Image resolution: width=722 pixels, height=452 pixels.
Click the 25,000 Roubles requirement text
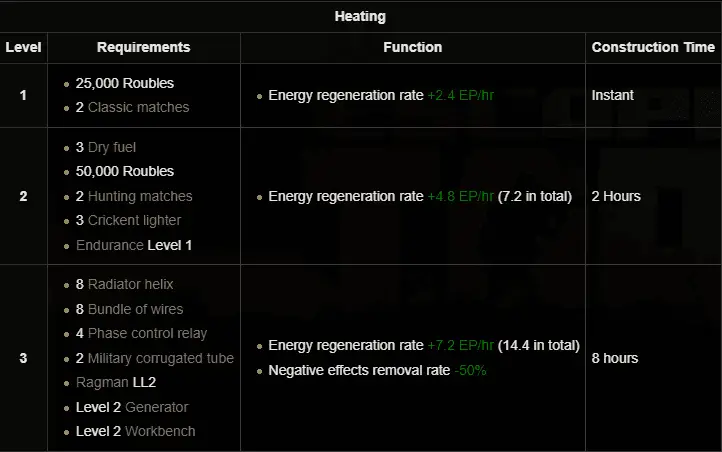(x=124, y=83)
